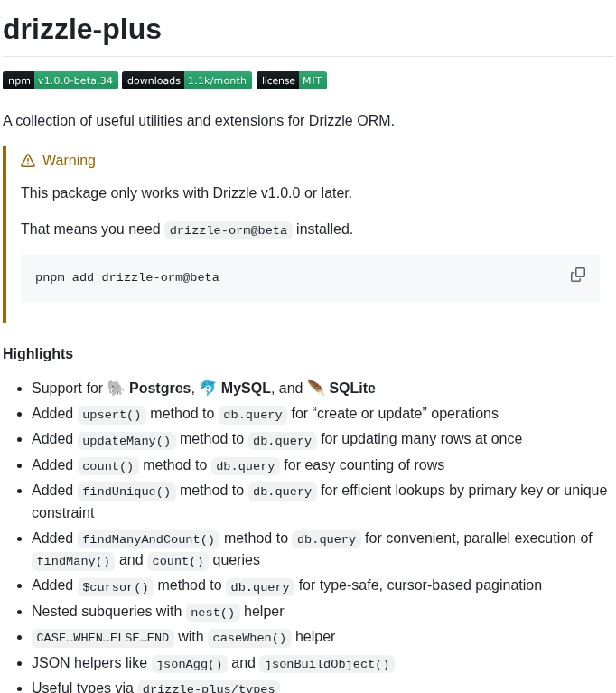Screen dimensions: 616x693
Task: Click the jsonBuildObject() code label
Action: 327,664
